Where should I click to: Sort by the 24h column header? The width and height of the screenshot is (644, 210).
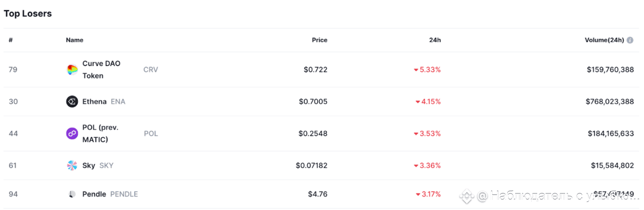click(435, 40)
